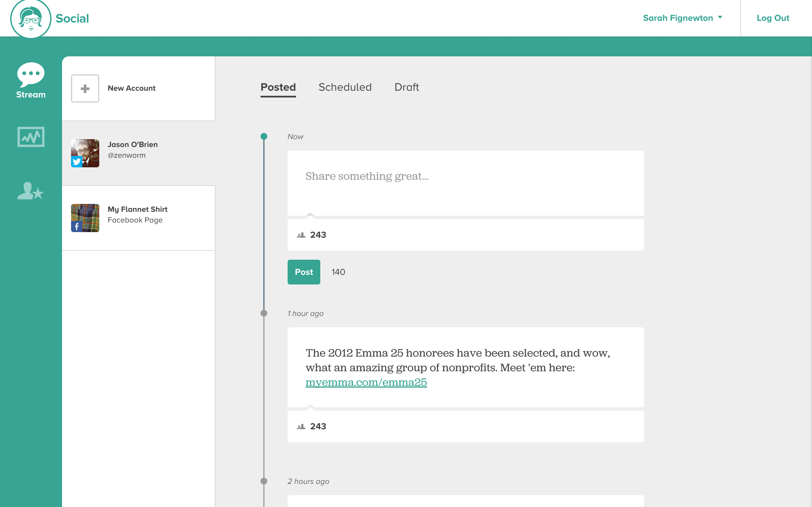Click the Log Out link
The image size is (812, 507).
click(773, 18)
